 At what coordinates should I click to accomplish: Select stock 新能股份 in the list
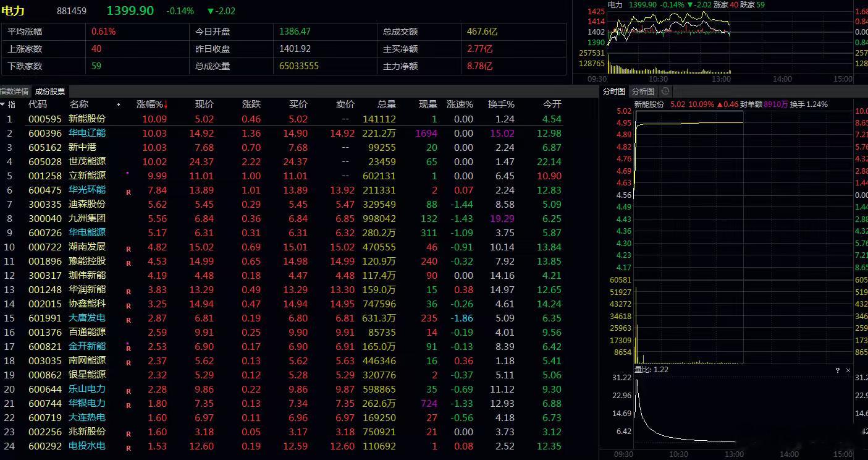point(87,119)
